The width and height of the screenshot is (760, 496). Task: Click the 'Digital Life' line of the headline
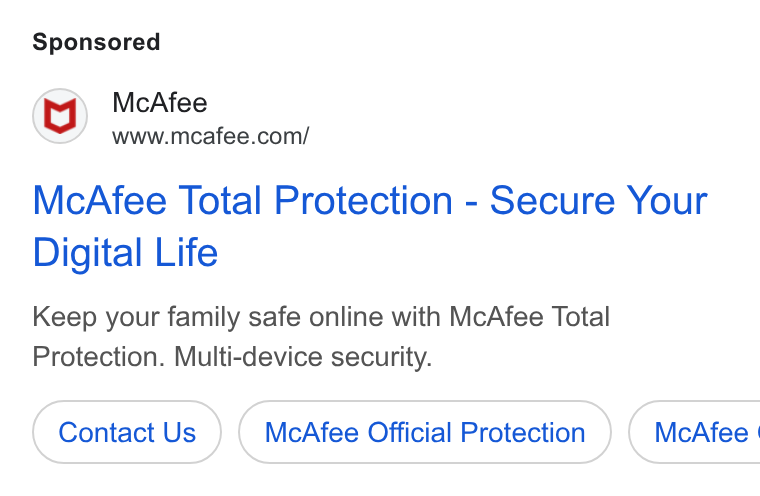pos(125,253)
